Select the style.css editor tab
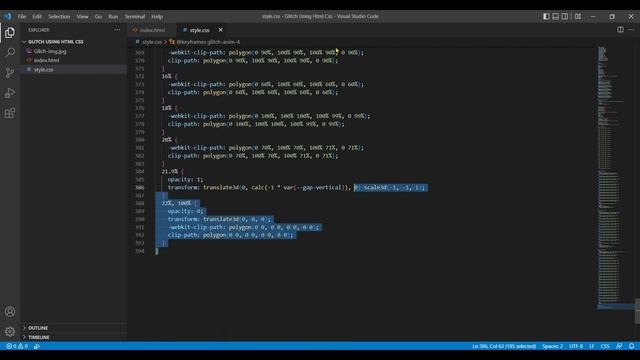Image resolution: width=640 pixels, height=360 pixels. pyautogui.click(x=199, y=30)
